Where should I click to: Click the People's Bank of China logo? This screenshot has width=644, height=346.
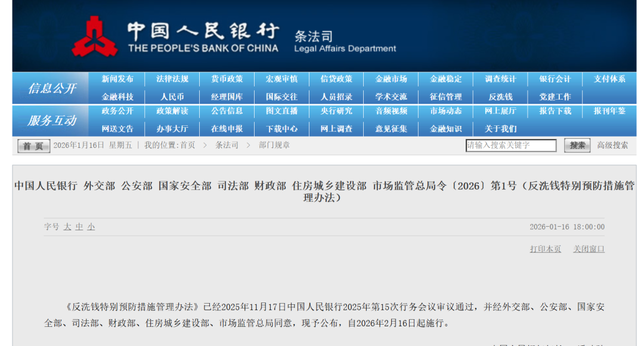[94, 37]
